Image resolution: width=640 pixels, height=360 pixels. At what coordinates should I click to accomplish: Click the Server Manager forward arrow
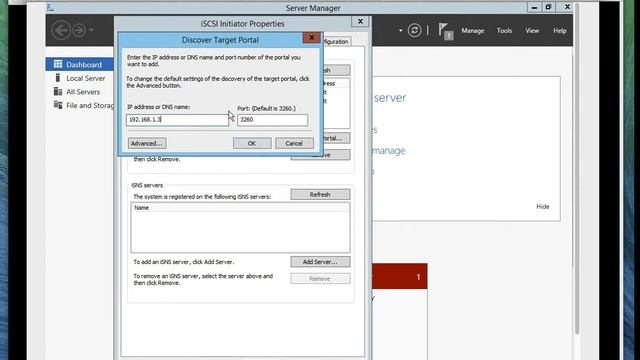pos(79,31)
